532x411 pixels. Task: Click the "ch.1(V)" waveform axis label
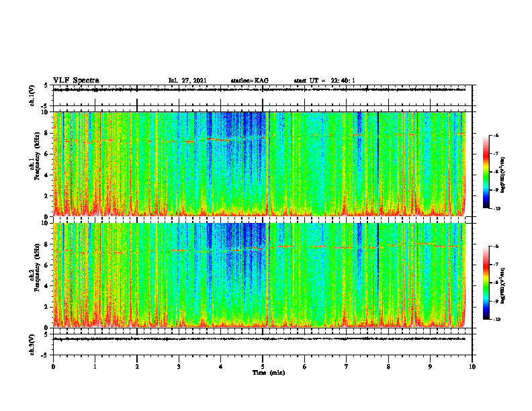(32, 95)
